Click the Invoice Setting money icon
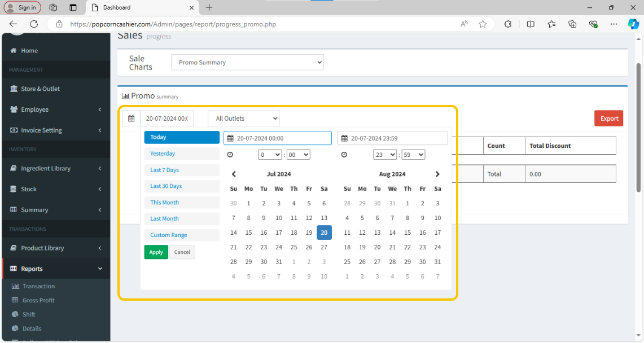This screenshot has width=644, height=343. point(14,130)
